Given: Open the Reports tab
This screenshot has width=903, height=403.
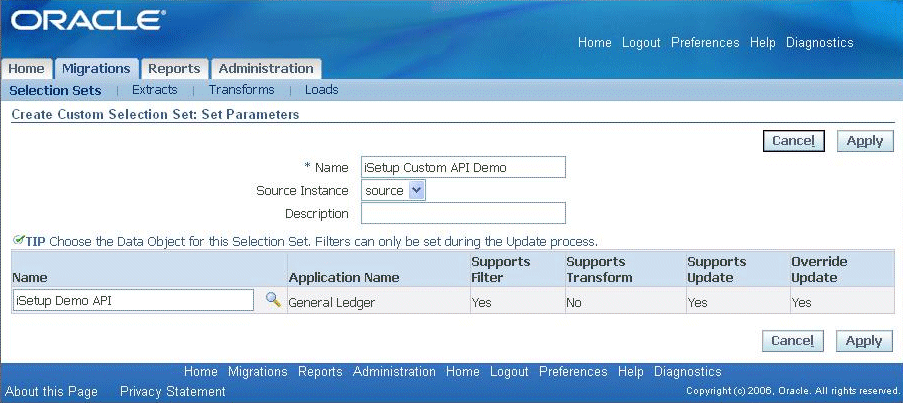Looking at the screenshot, I should [x=174, y=69].
